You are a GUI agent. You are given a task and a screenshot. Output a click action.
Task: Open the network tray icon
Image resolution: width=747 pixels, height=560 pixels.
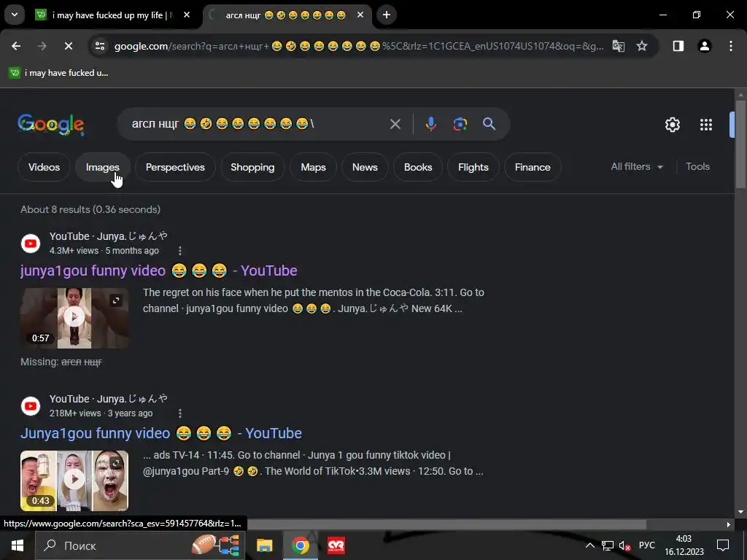point(608,545)
